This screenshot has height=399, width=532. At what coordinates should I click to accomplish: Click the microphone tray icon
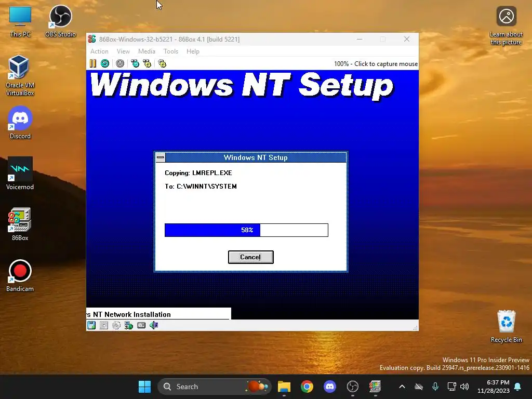tap(435, 387)
